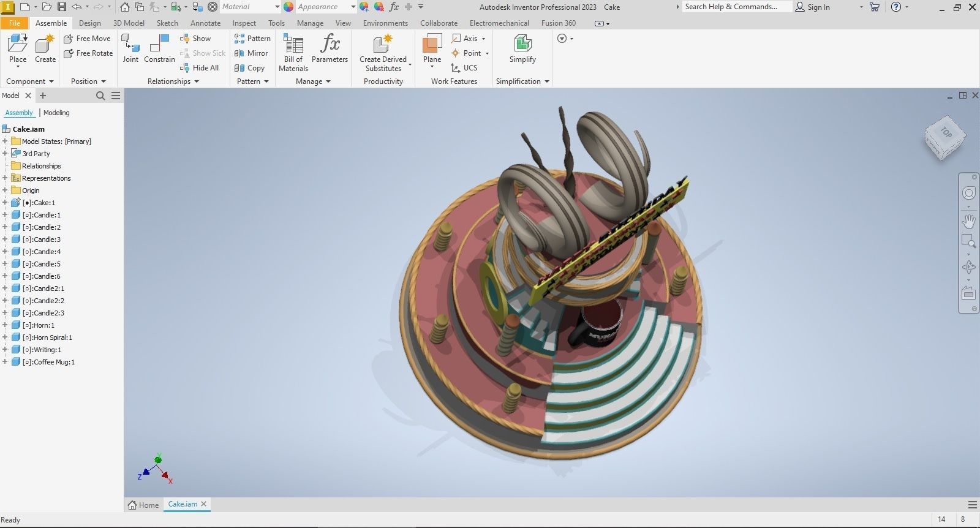Screen dimensions: 980x528
Task: Open the Sketch ribbon tab
Action: pyautogui.click(x=167, y=23)
